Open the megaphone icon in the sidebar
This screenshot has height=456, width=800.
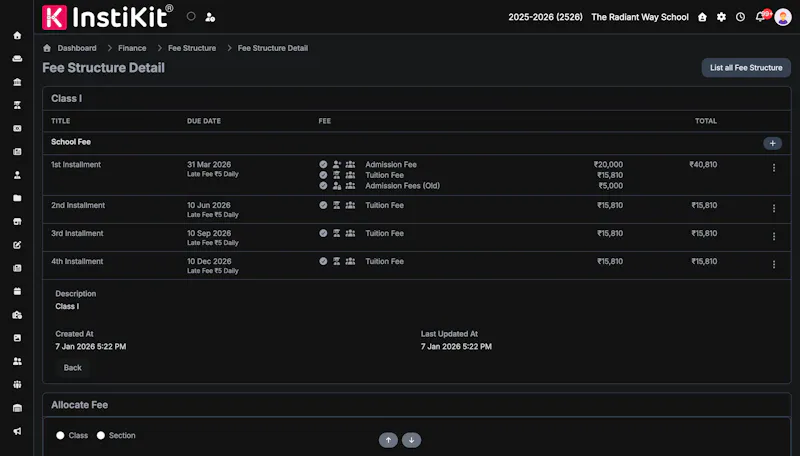point(17,431)
